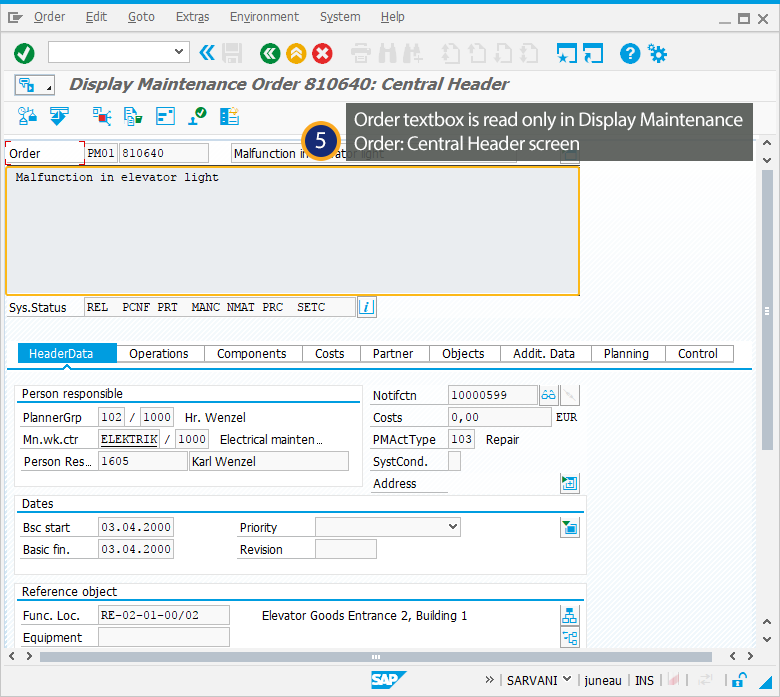
Task: Click the Previous Page icon
Action: point(477,53)
